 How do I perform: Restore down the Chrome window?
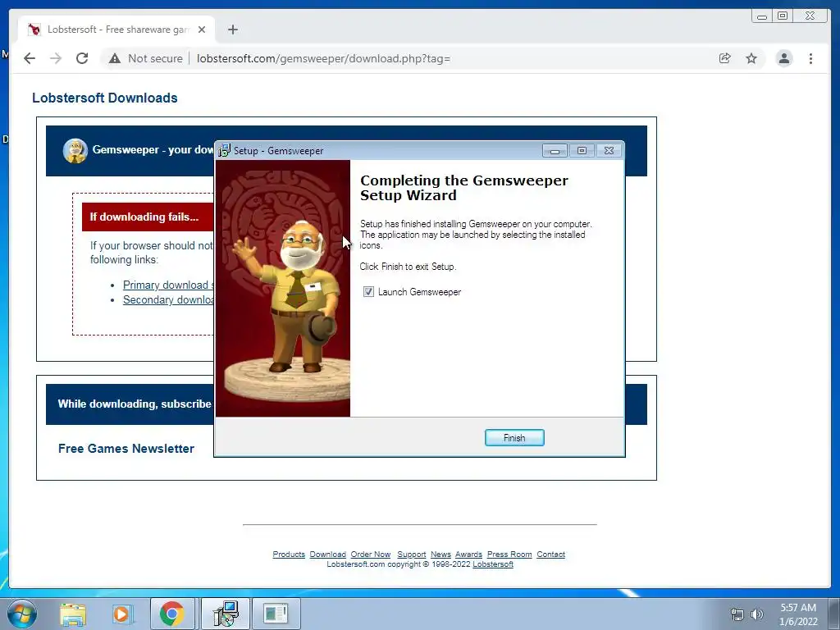tap(782, 16)
